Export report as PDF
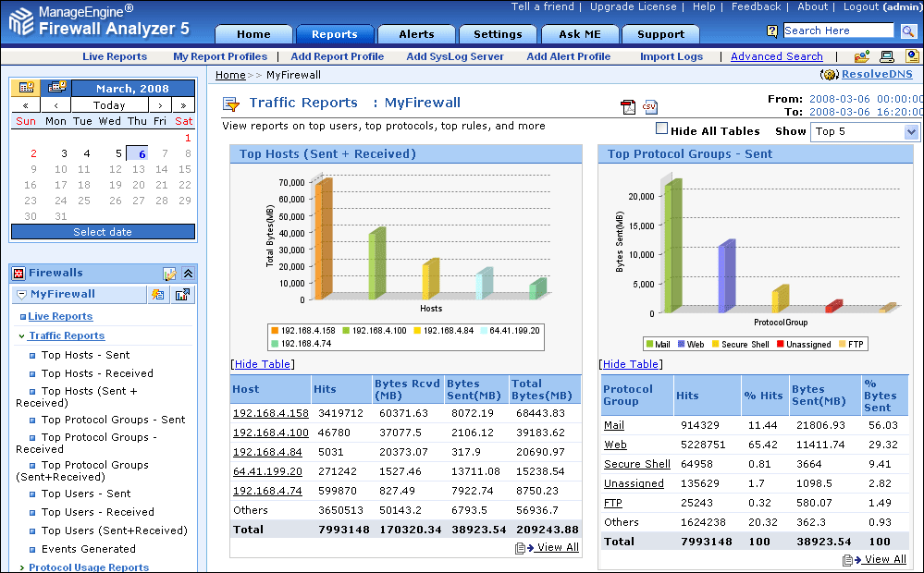924x573 pixels. click(x=628, y=107)
